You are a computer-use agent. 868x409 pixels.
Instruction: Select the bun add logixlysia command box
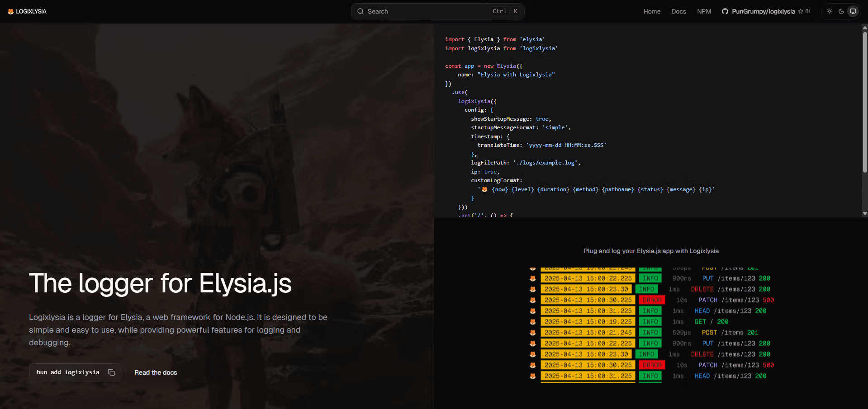(x=68, y=372)
